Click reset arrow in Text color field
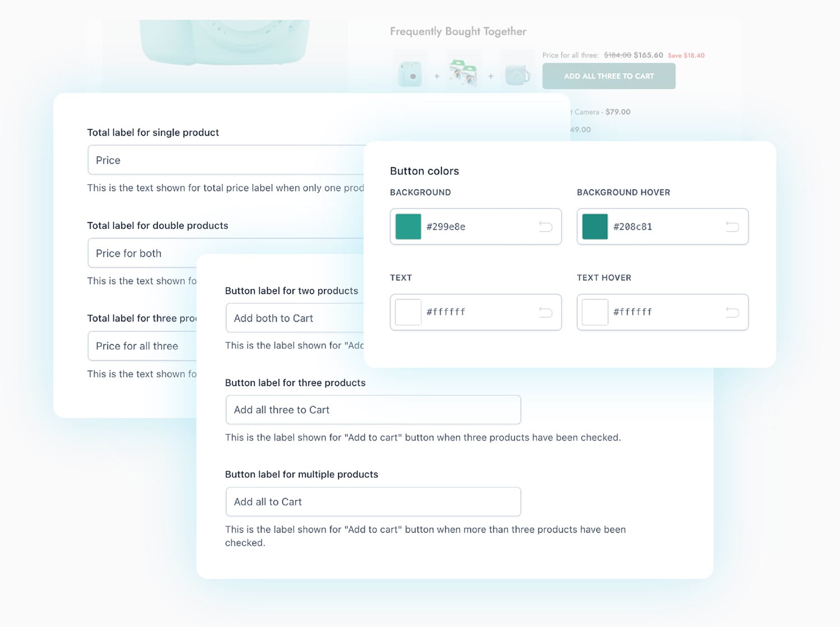 pos(545,312)
